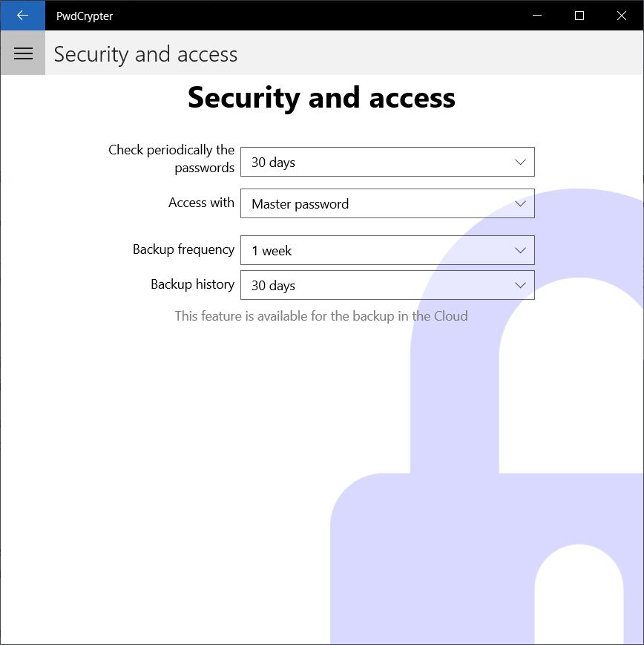Click the chevron on the Access with dropdown
The height and width of the screenshot is (645, 644).
[x=520, y=203]
